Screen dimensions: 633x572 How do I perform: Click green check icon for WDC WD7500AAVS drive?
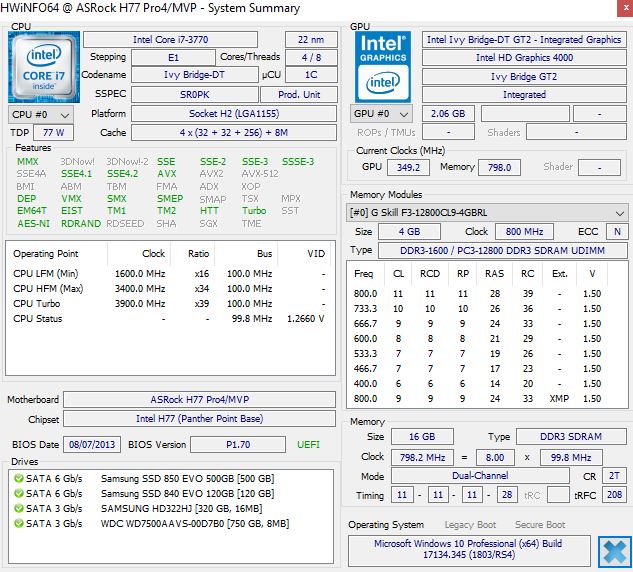point(19,524)
